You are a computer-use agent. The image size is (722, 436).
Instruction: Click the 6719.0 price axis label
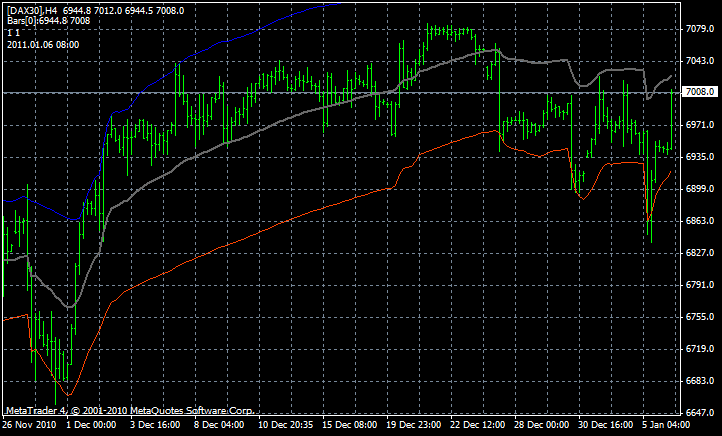click(x=700, y=349)
